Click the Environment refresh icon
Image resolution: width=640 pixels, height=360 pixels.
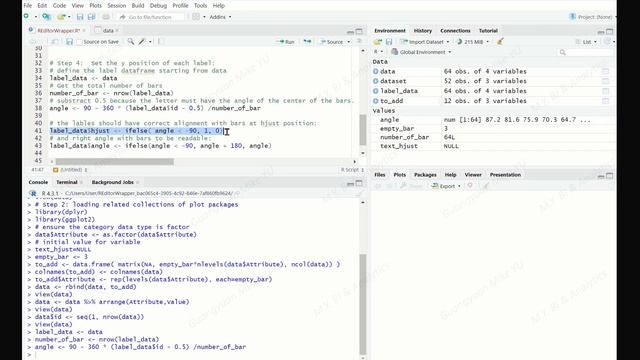(608, 42)
